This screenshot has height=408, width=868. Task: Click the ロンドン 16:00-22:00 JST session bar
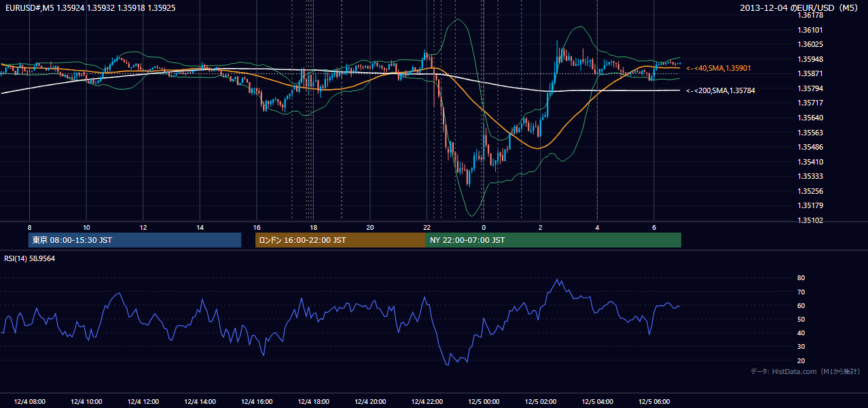[340, 240]
